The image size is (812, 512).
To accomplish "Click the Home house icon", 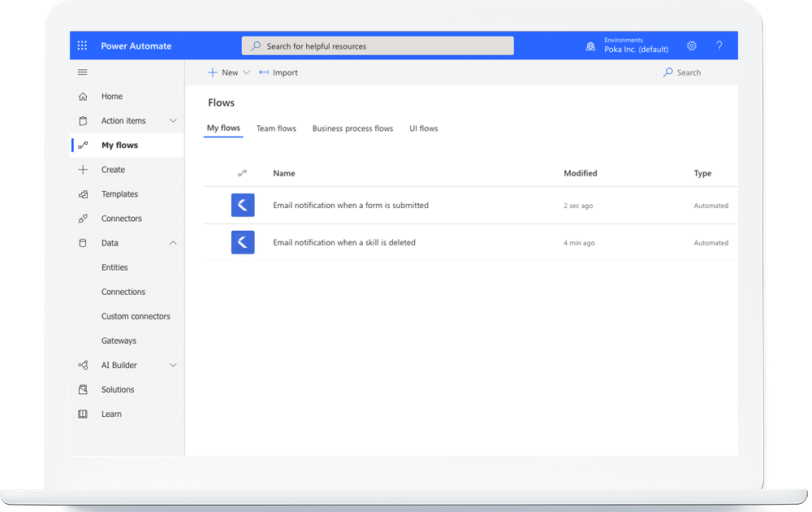I will pyautogui.click(x=83, y=97).
